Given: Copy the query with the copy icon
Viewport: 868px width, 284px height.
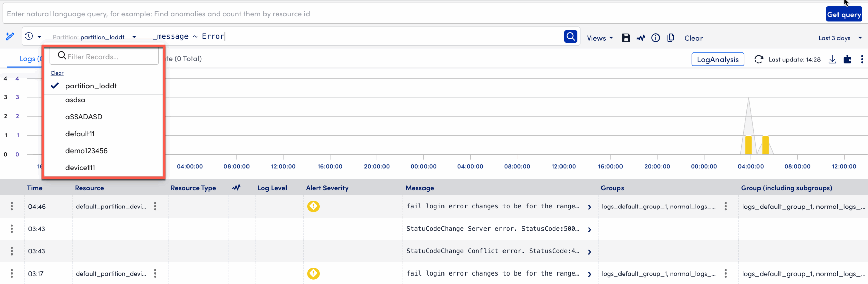Looking at the screenshot, I should point(671,38).
